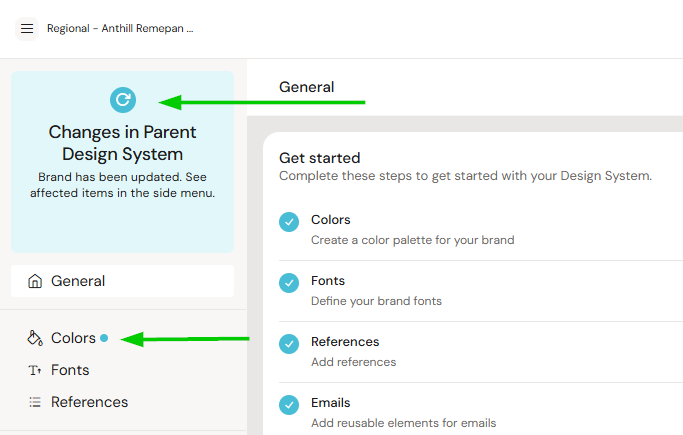This screenshot has height=435, width=683.
Task: Click the blue update dot beside Colors
Action: click(104, 338)
